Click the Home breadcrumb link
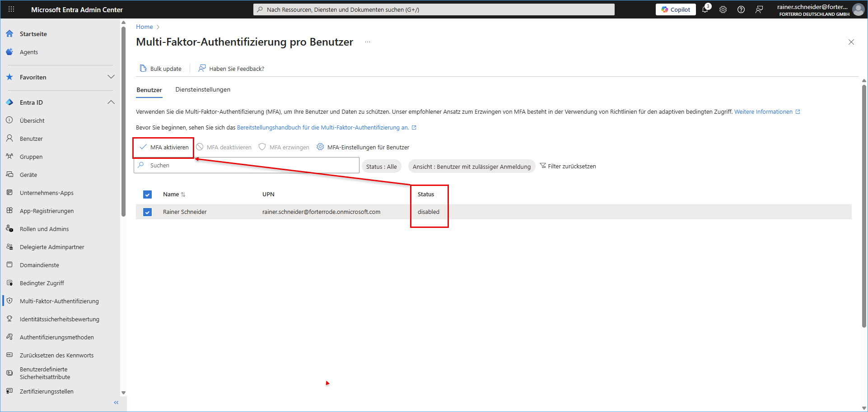This screenshot has width=868, height=412. pos(145,27)
